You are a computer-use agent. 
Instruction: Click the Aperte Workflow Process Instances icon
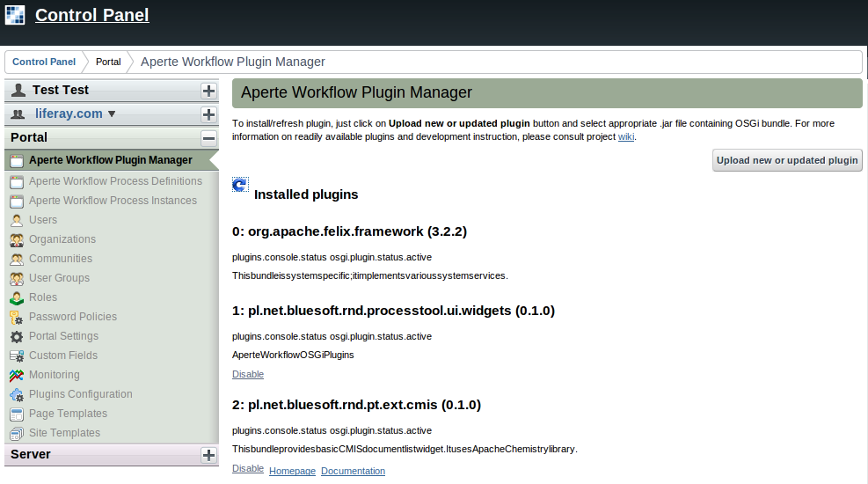tap(17, 201)
